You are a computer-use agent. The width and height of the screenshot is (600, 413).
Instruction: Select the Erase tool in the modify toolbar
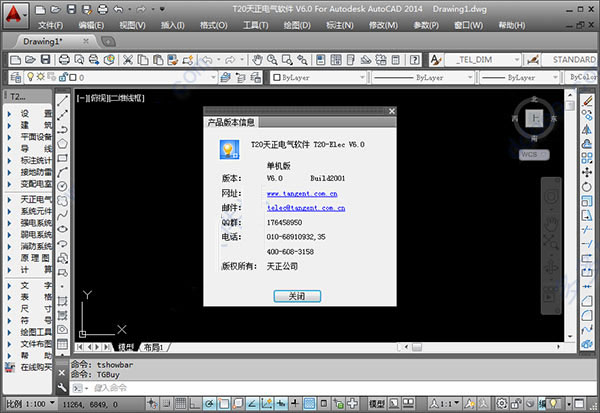(x=587, y=101)
